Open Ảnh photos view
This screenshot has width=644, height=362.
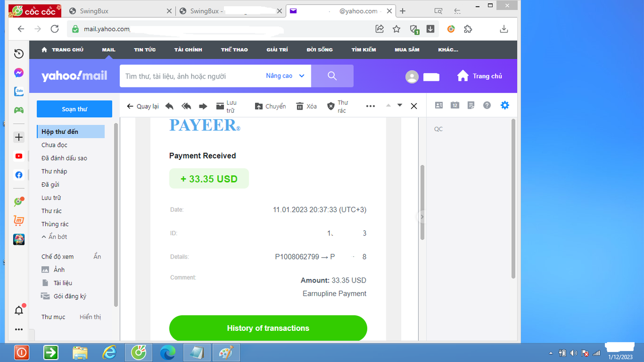[53, 270]
